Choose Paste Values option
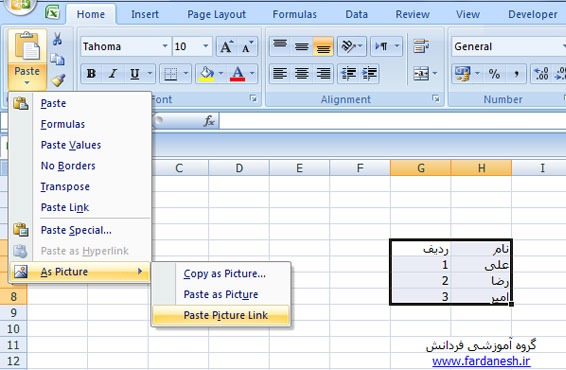The height and width of the screenshot is (370, 566). [x=80, y=145]
